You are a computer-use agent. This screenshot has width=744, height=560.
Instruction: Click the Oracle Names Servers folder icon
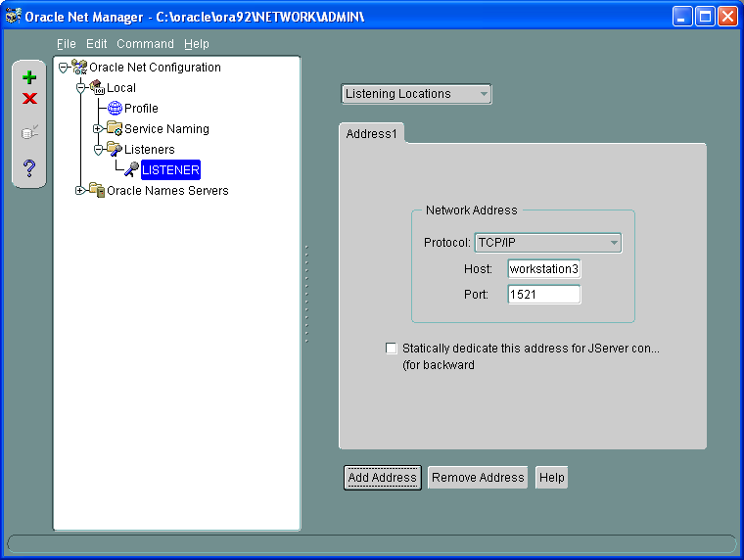[x=97, y=190]
